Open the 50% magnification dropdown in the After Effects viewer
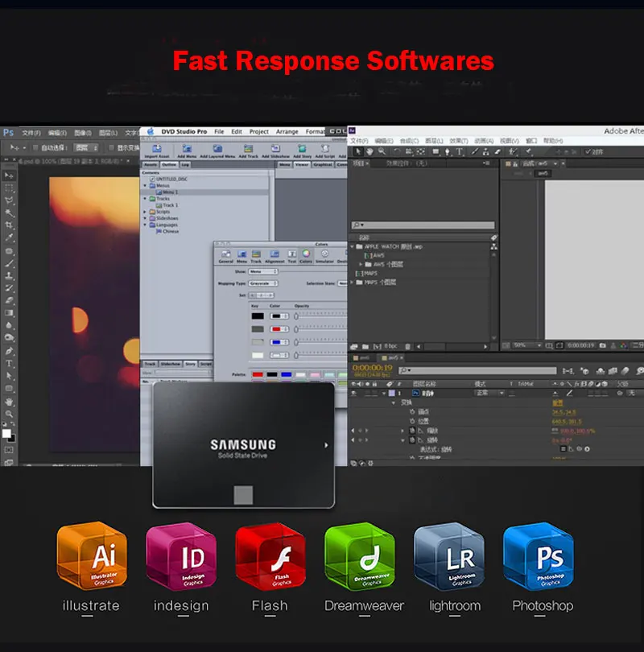This screenshot has width=644, height=652. 527,345
